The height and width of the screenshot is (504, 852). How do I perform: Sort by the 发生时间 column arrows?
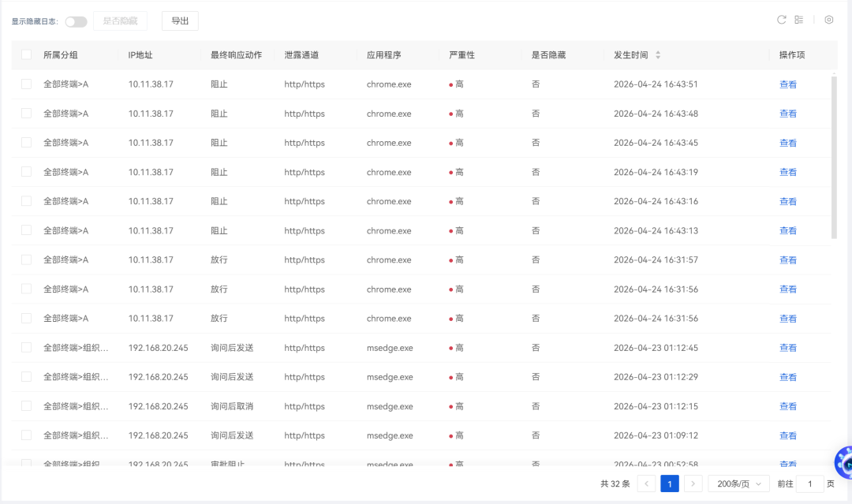658,55
